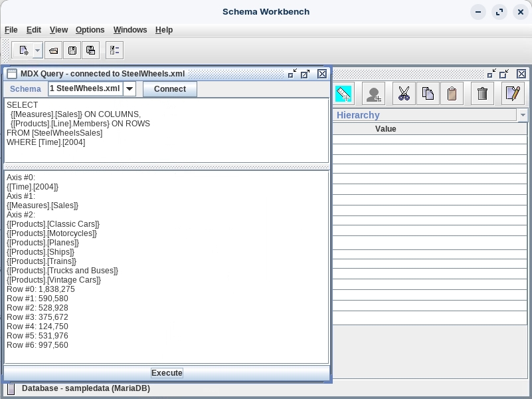The width and height of the screenshot is (532, 399).
Task: Click the cyan Add Measure ruler icon
Action: click(x=343, y=94)
